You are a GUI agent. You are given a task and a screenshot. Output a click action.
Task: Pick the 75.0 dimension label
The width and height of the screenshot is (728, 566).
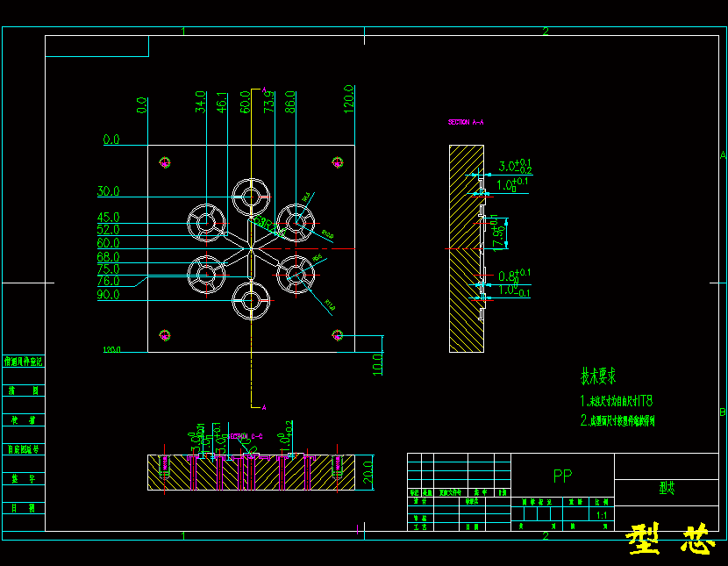pyautogui.click(x=108, y=269)
